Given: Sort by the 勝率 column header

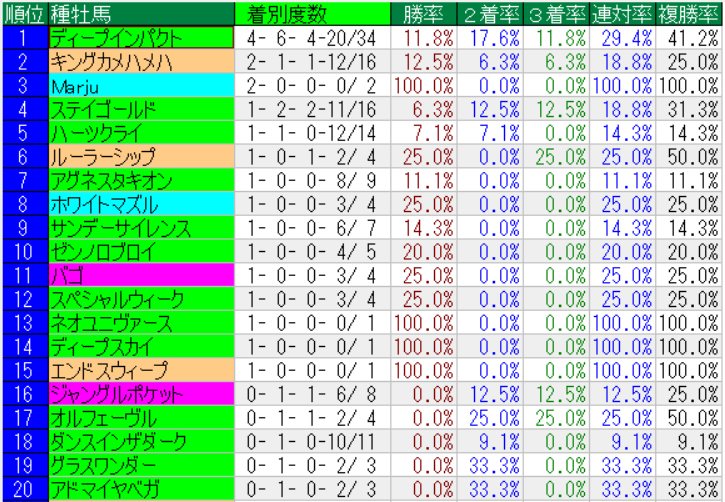Looking at the screenshot, I should (427, 14).
